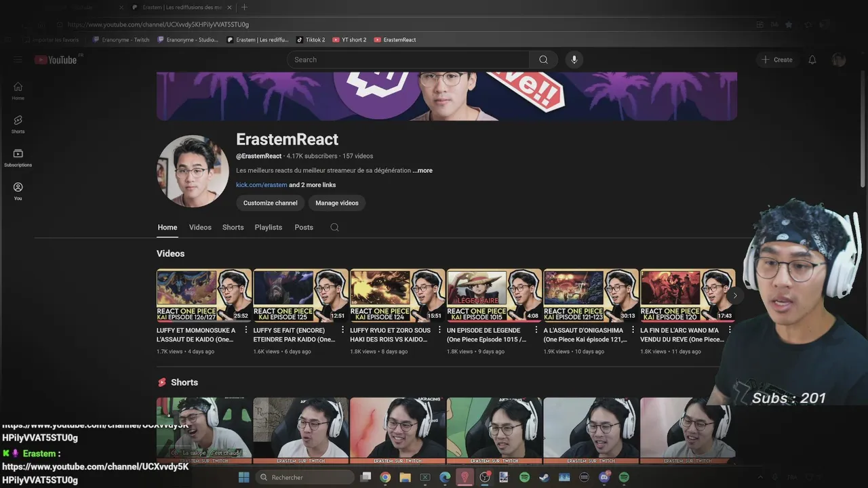Open Task View on the taskbar
The image size is (868, 488).
(366, 477)
